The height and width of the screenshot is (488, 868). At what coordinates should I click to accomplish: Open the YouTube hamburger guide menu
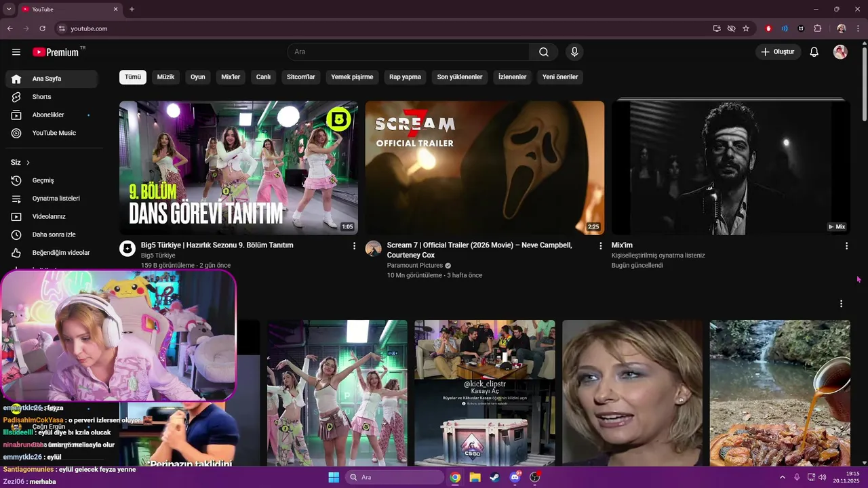click(16, 52)
